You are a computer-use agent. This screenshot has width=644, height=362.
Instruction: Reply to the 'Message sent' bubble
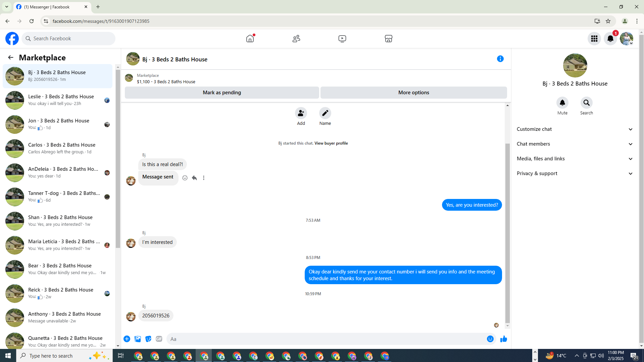pos(194,178)
